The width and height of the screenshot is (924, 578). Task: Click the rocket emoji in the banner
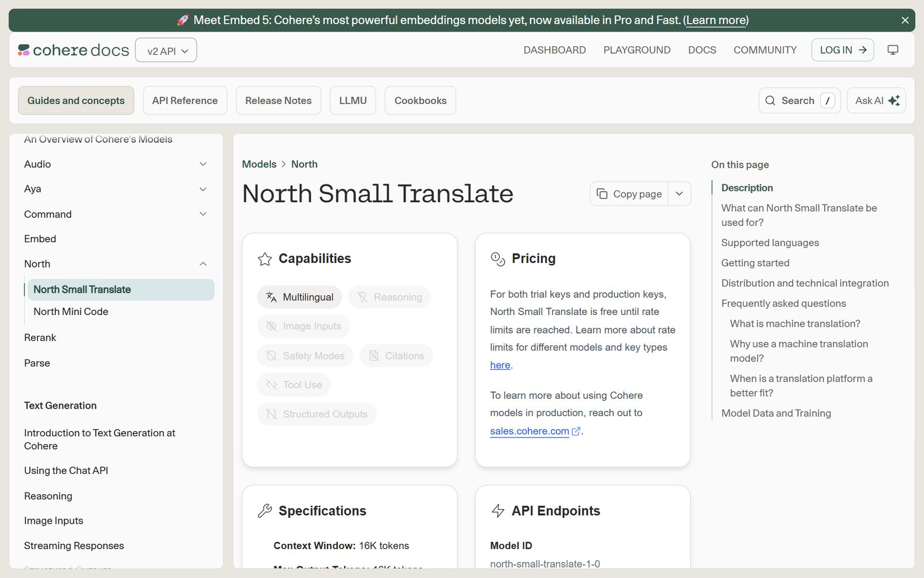pos(182,20)
